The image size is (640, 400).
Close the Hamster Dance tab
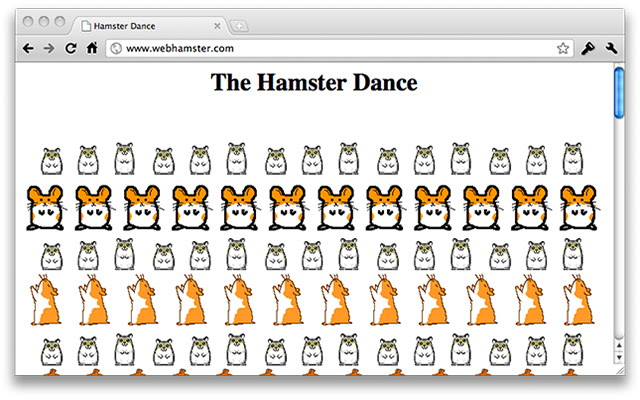217,26
